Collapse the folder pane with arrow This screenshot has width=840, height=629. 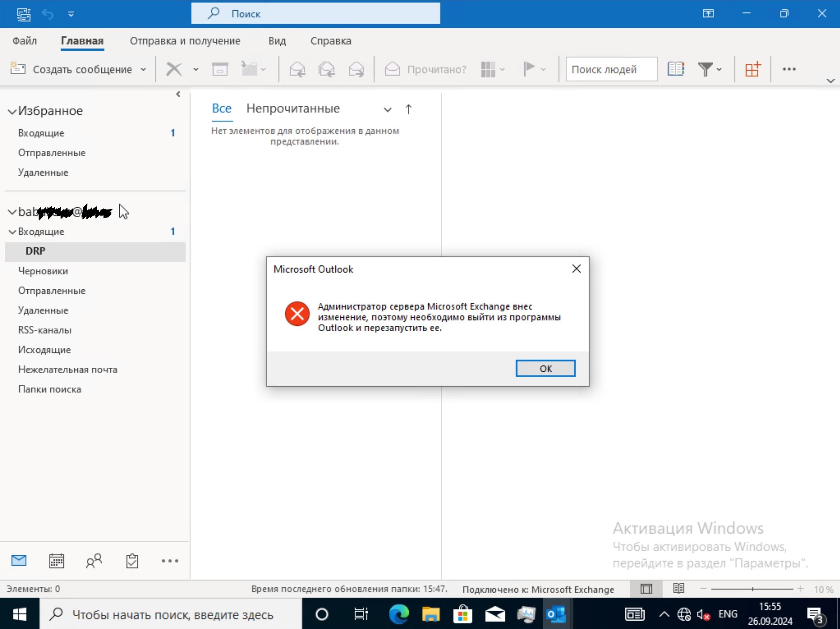[178, 94]
